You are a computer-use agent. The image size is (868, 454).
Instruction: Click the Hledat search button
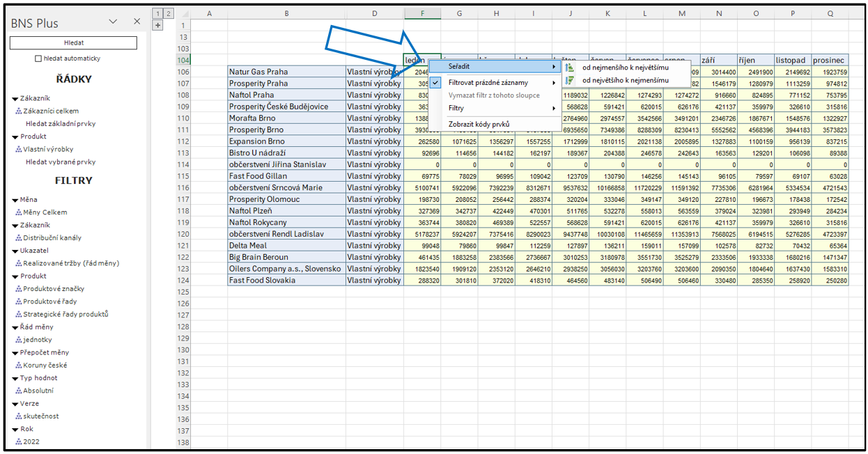[x=73, y=43]
